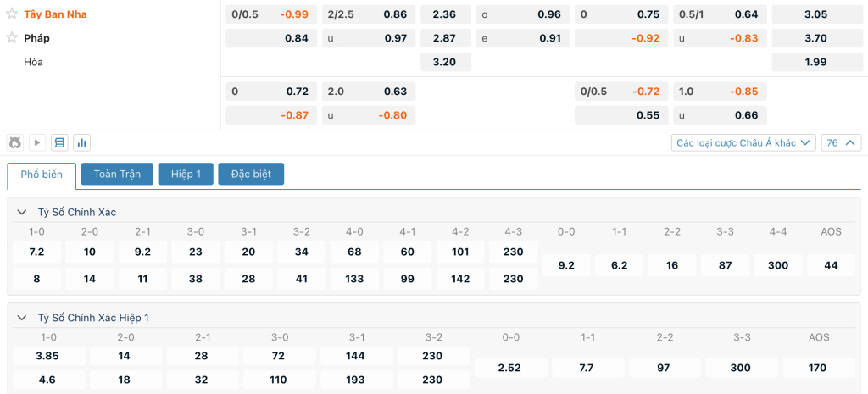Bet first-half score odds 4.6
Screen dimensions: 868x394
click(x=48, y=380)
